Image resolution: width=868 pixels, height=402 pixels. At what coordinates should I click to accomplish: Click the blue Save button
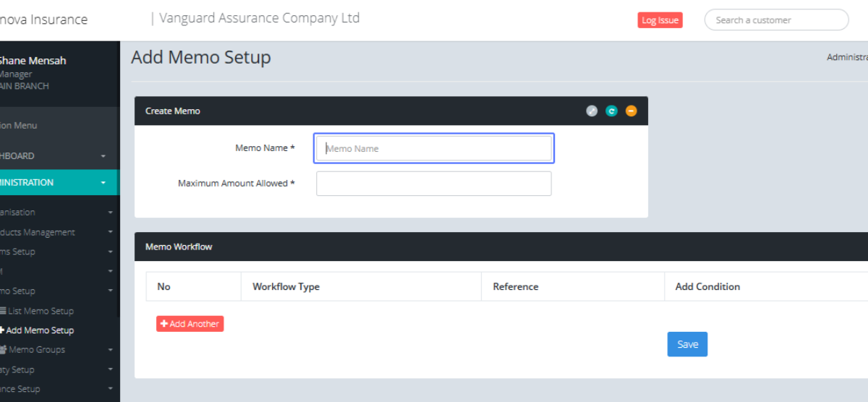687,344
